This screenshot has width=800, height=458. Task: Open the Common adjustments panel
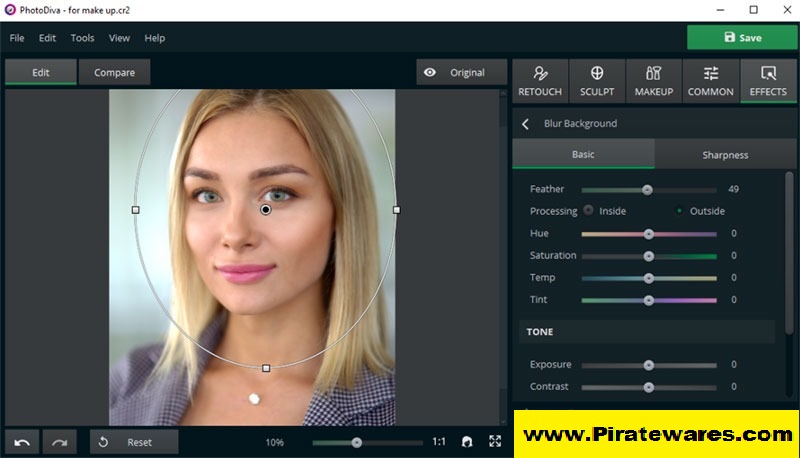pyautogui.click(x=711, y=81)
